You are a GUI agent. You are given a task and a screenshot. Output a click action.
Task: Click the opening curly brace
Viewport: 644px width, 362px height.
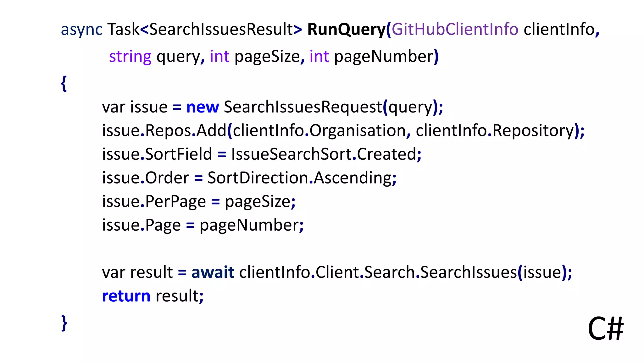tap(64, 84)
